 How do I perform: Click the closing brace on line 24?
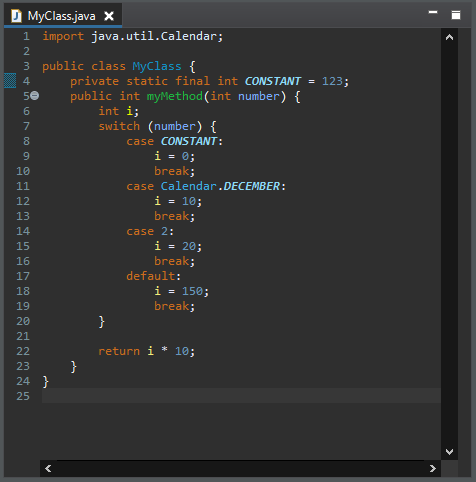(x=46, y=381)
